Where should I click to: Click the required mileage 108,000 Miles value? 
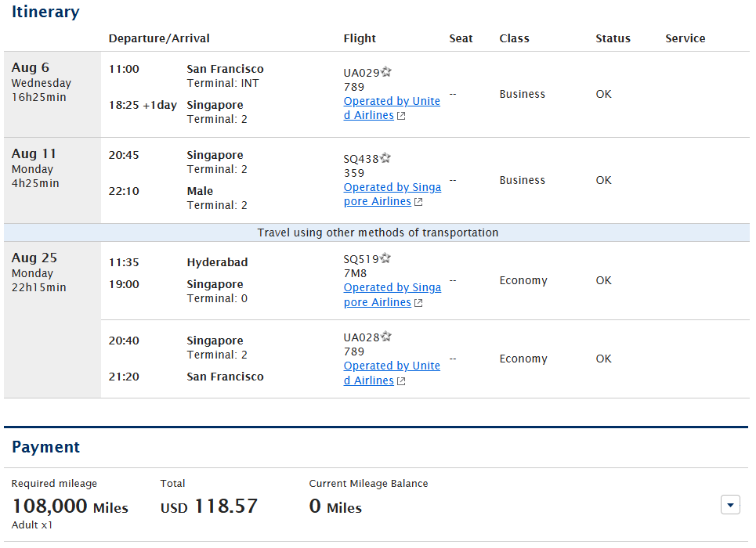70,506
